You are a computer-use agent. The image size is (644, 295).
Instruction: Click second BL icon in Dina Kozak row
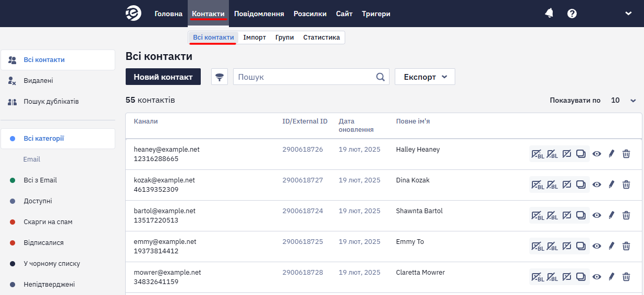pos(552,185)
